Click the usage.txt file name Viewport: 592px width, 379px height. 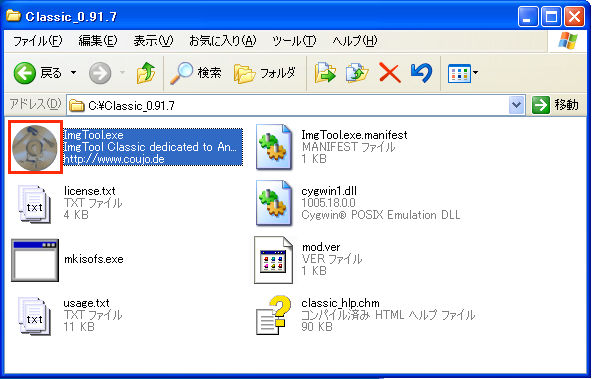click(x=87, y=303)
